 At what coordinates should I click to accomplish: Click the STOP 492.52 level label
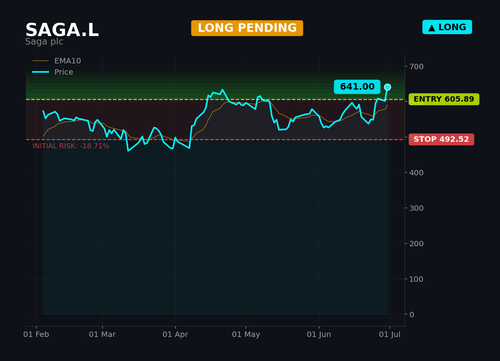(x=441, y=139)
